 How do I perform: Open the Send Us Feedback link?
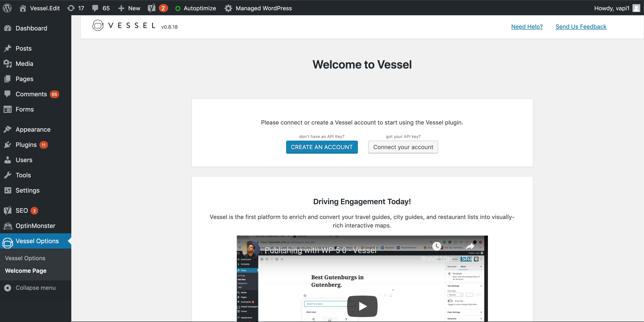pos(581,27)
